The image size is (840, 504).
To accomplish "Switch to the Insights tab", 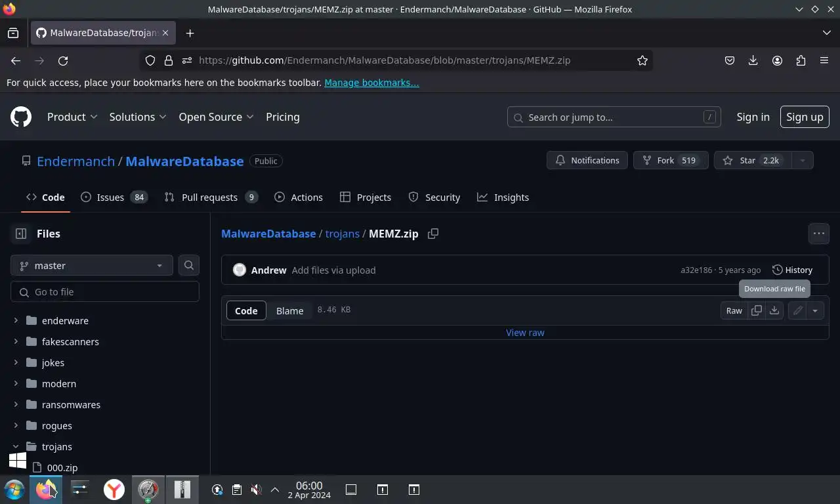I will (503, 197).
